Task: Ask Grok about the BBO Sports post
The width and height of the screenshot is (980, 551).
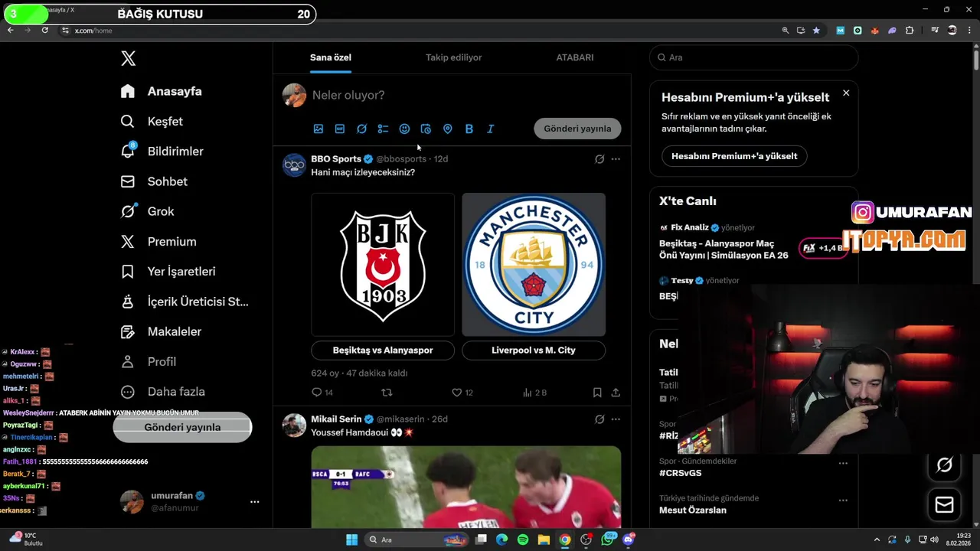Action: pos(599,159)
